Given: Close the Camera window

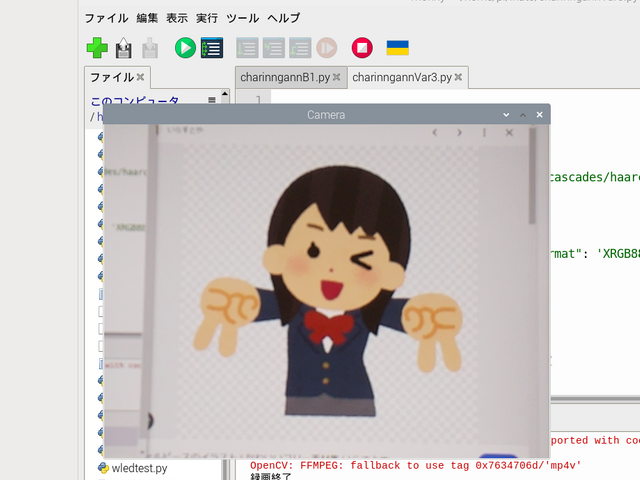Looking at the screenshot, I should [540, 115].
